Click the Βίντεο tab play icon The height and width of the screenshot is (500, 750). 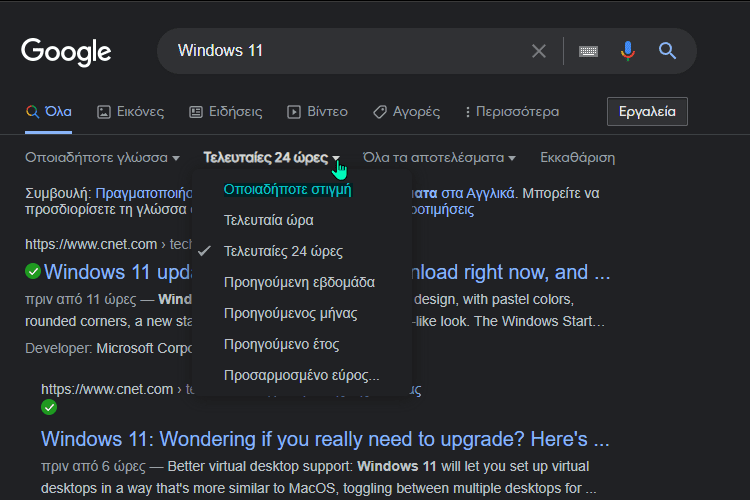pos(294,112)
